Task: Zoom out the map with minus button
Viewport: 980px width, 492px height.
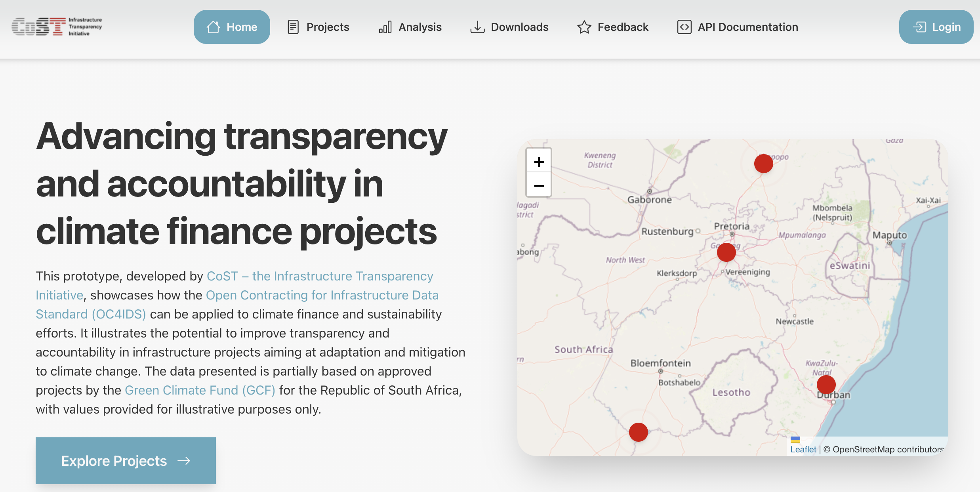Action: coord(539,185)
